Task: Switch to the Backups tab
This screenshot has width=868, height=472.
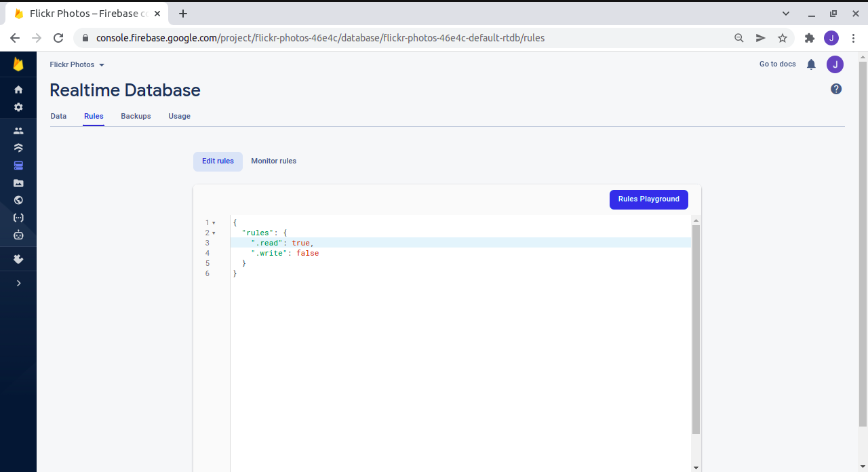Action: point(136,116)
